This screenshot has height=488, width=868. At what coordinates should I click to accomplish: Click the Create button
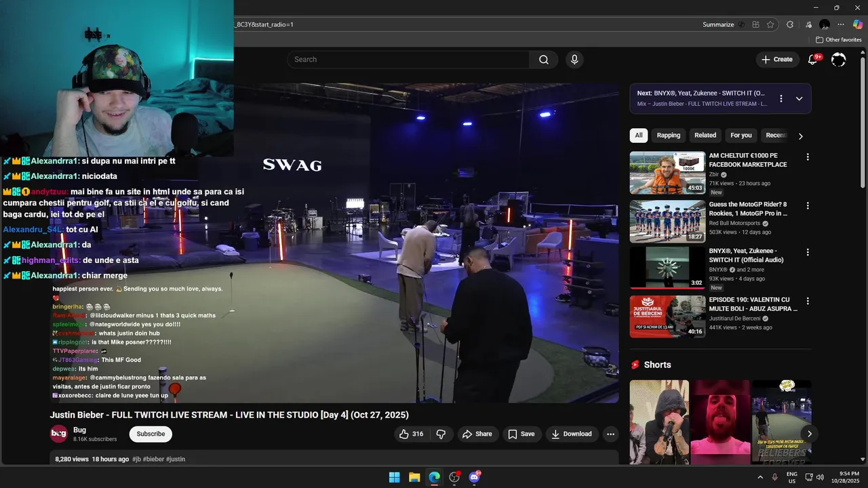[777, 60]
